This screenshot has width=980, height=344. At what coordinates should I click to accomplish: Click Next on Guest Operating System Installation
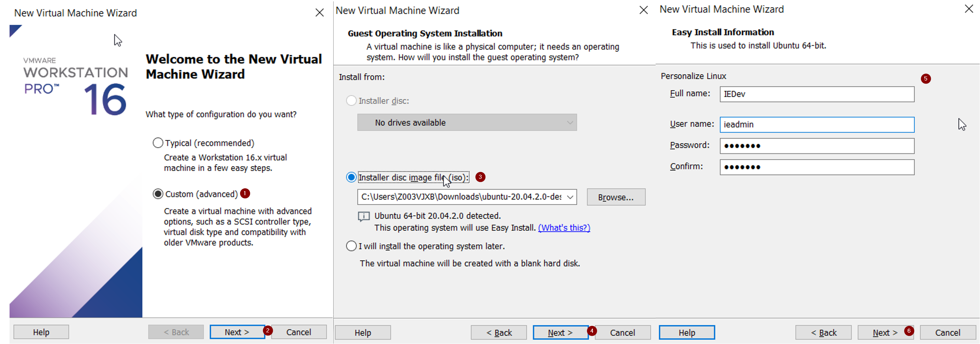click(560, 332)
